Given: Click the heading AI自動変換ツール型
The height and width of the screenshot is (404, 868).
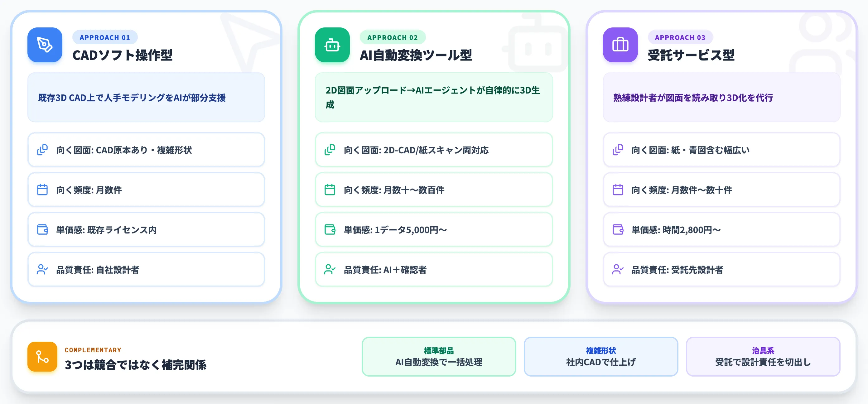Looking at the screenshot, I should coord(416,55).
